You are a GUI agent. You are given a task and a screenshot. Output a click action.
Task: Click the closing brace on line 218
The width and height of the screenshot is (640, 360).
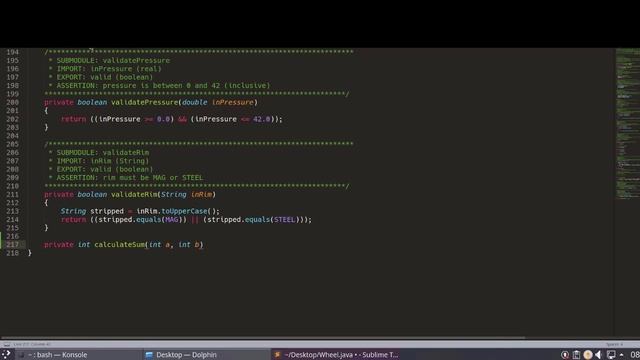pyautogui.click(x=29, y=253)
